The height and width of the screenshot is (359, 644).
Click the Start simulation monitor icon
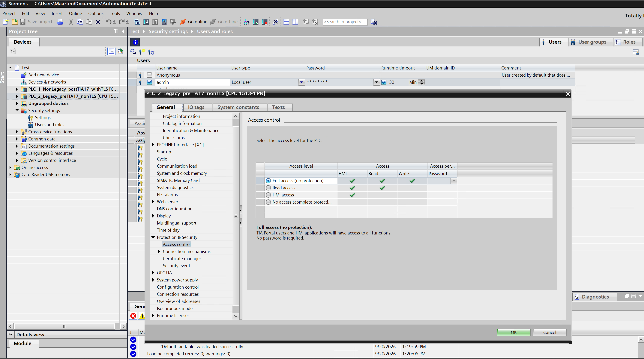pyautogui.click(x=164, y=22)
